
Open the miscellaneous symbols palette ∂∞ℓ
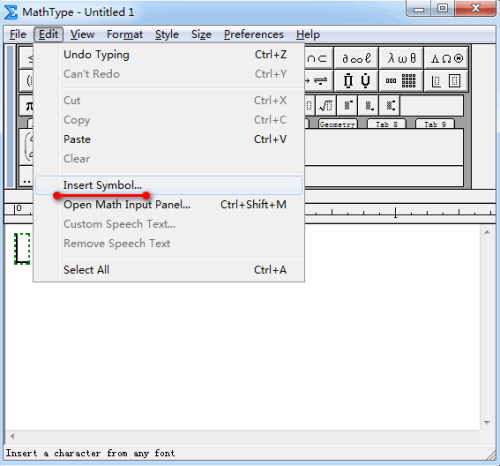click(356, 59)
